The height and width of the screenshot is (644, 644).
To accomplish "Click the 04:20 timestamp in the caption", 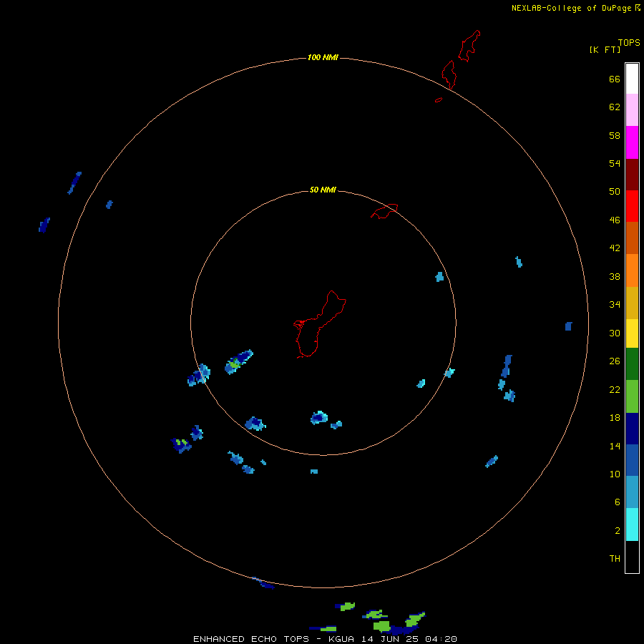I will coord(441,639).
